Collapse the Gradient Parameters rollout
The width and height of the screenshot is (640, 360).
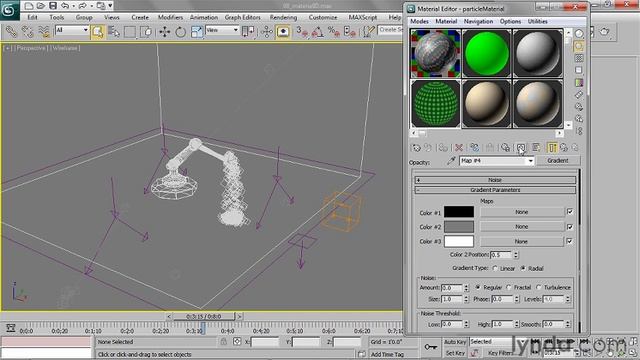click(x=495, y=190)
